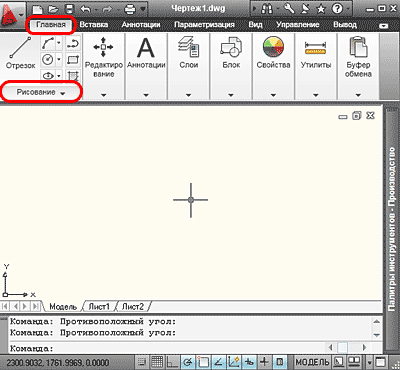Select the rectangle tool icon

tap(73, 60)
